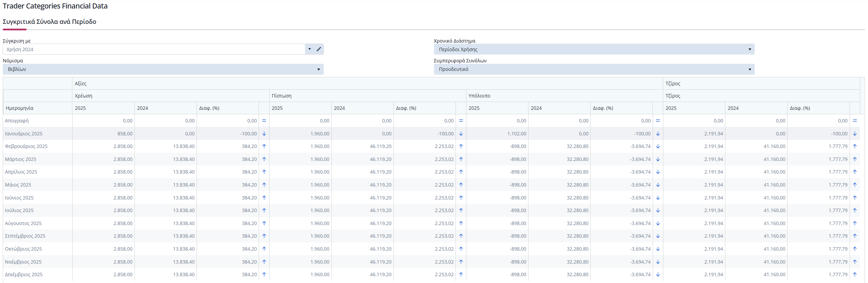The height and width of the screenshot is (283, 868).
Task: Click the Ιούνιος 2025 row label
Action: coord(19,198)
